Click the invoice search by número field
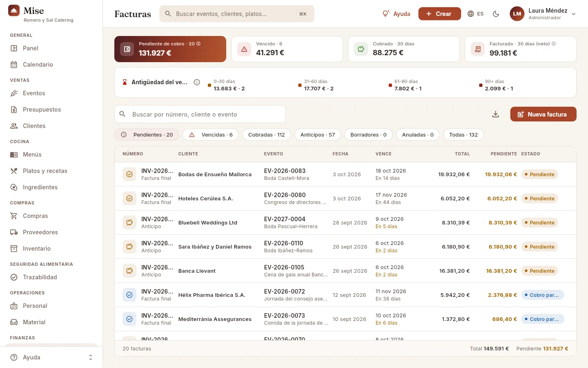 click(200, 114)
